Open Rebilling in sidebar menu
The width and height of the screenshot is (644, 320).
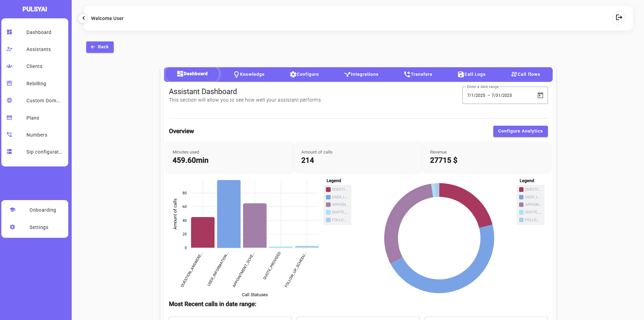coord(35,84)
